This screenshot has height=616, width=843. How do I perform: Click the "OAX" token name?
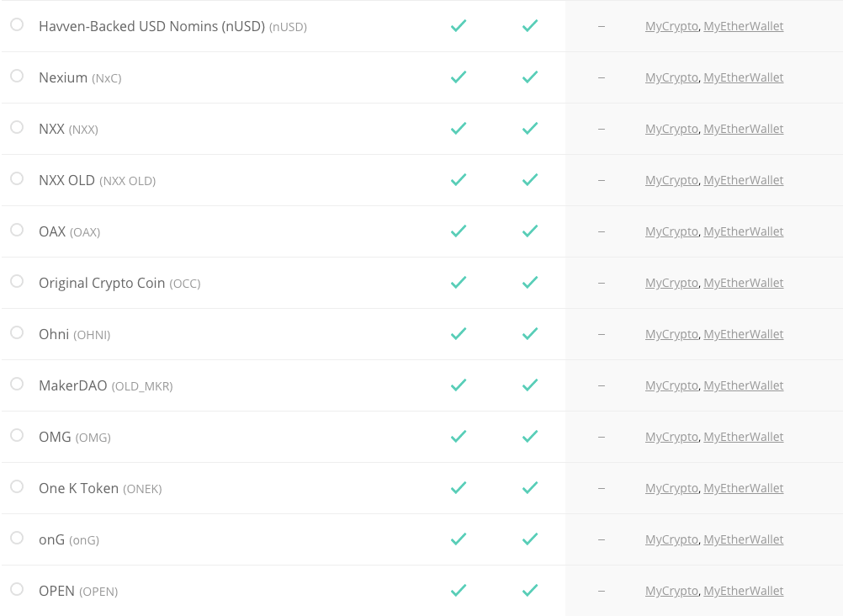pyautogui.click(x=52, y=231)
